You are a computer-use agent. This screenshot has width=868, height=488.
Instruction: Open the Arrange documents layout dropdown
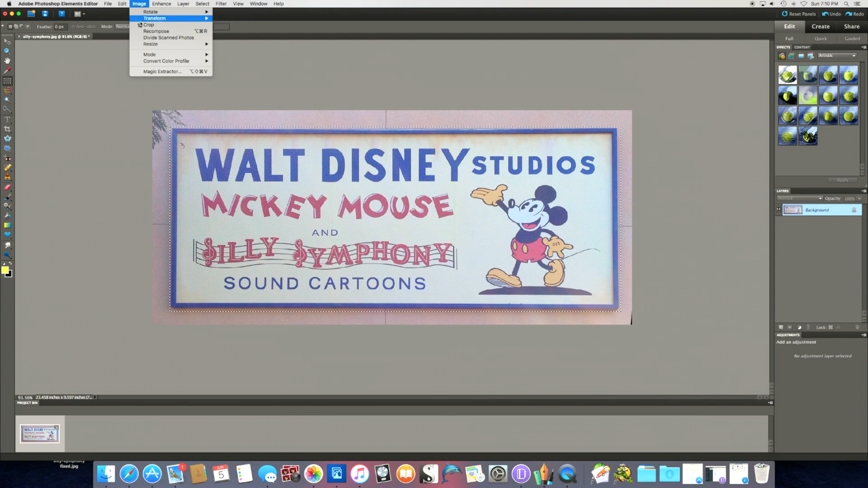click(80, 14)
